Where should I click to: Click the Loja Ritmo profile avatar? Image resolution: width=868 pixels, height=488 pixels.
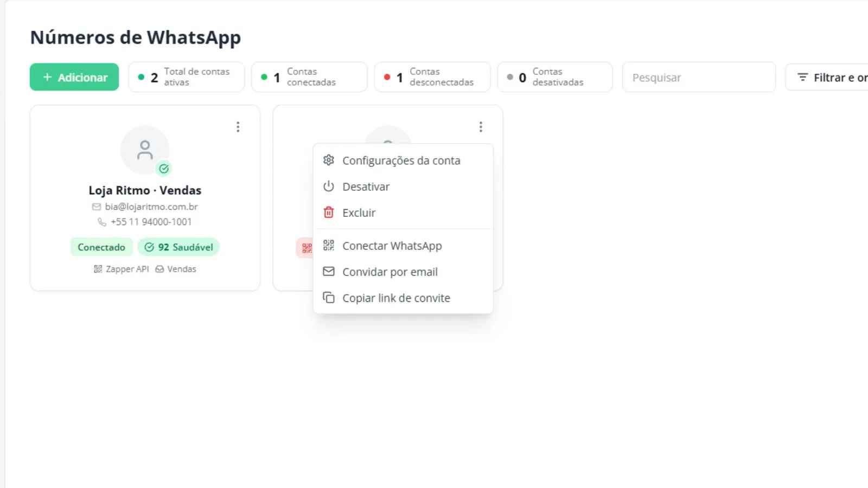coord(145,150)
